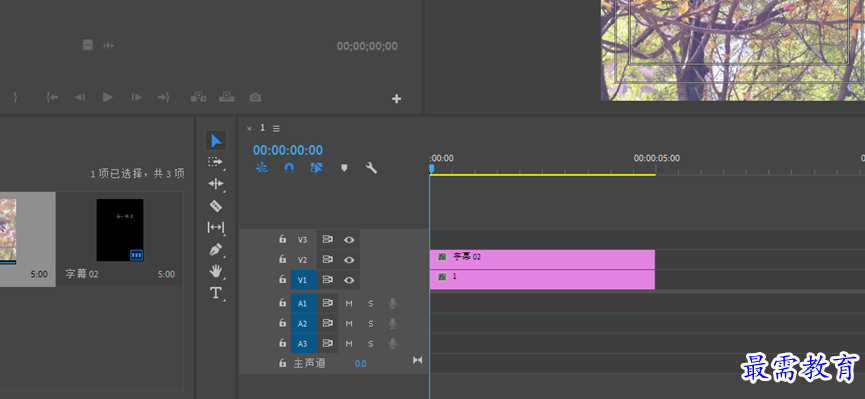Target the A2 audio track

pos(302,323)
